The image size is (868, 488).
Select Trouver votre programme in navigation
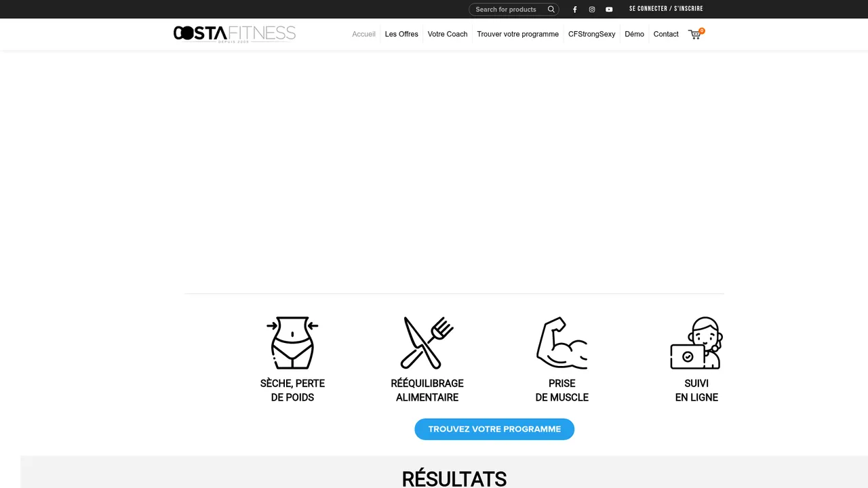pyautogui.click(x=517, y=34)
